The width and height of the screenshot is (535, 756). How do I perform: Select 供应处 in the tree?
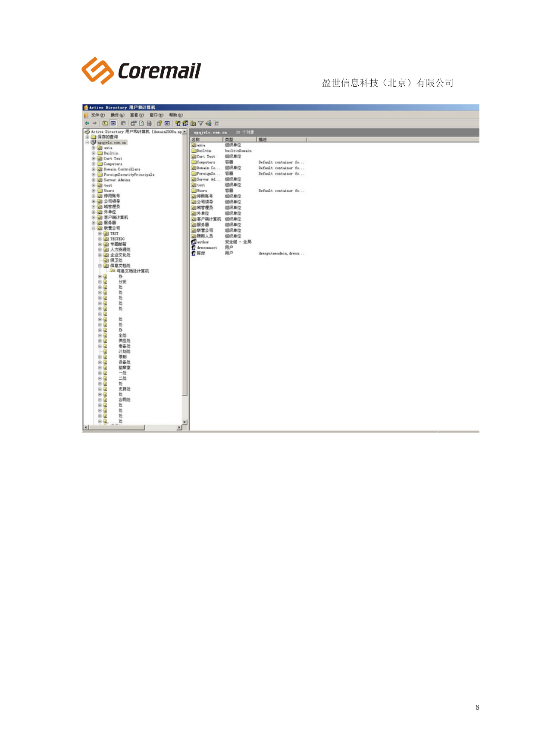tap(125, 341)
